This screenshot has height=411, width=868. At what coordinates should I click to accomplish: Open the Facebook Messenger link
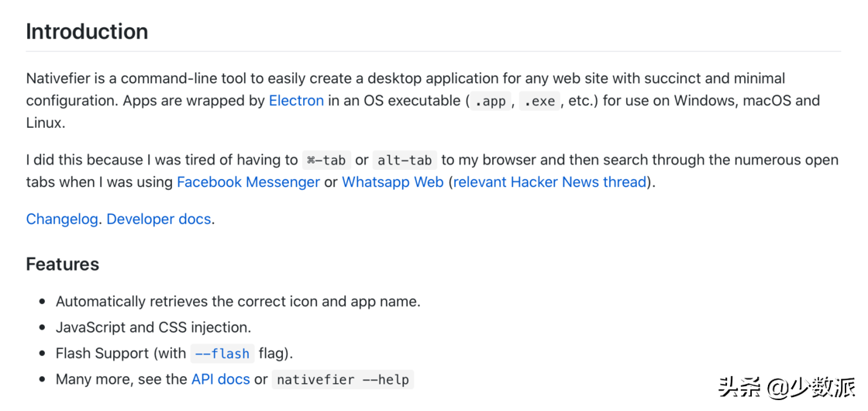[x=248, y=182]
